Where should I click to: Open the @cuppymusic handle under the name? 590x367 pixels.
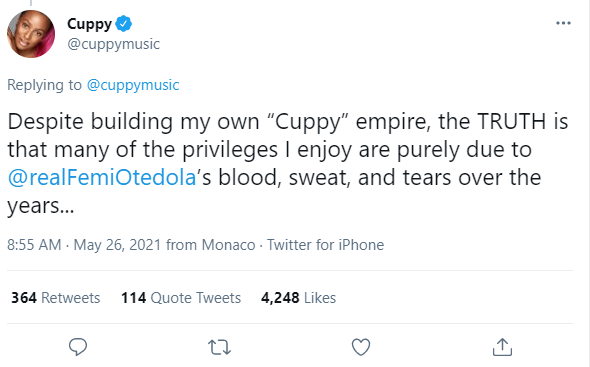[x=114, y=44]
